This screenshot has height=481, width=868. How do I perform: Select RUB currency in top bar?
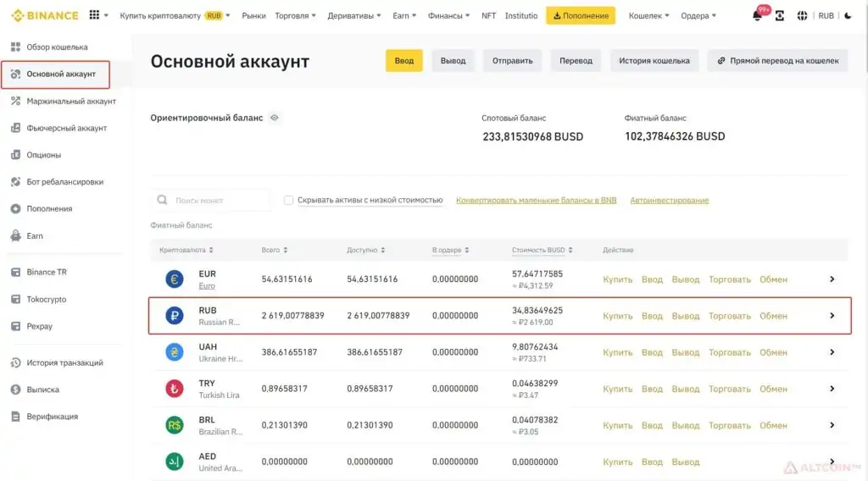coord(826,15)
